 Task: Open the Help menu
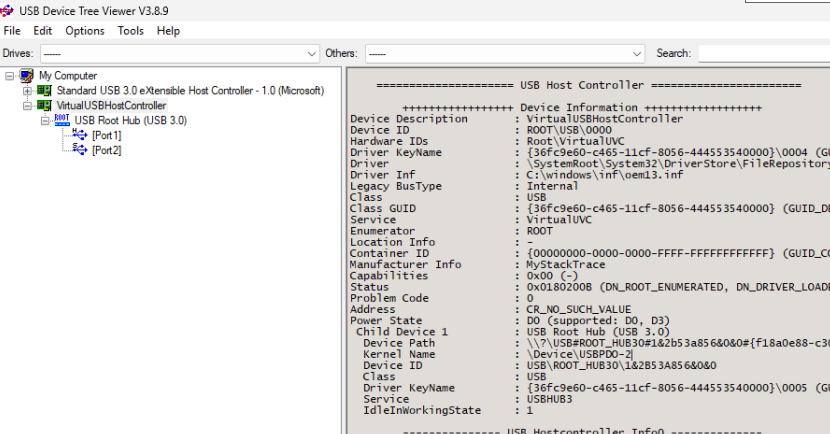168,31
